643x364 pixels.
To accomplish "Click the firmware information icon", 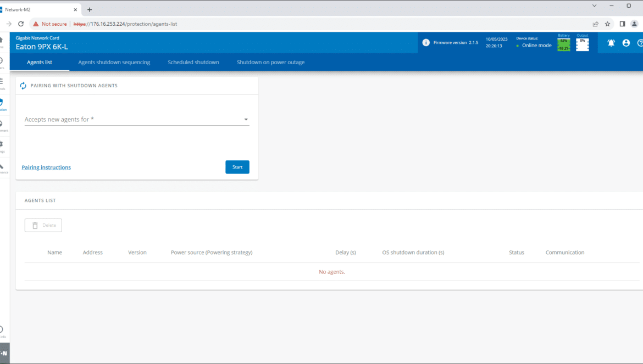I will [426, 43].
